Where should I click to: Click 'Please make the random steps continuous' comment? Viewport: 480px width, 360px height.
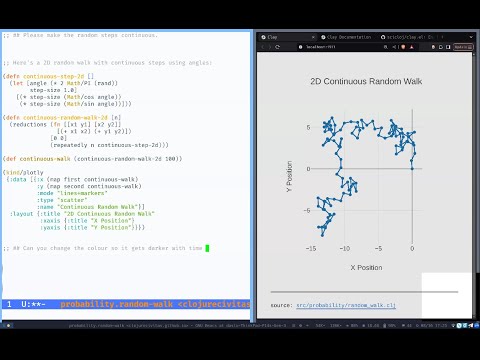[80, 35]
